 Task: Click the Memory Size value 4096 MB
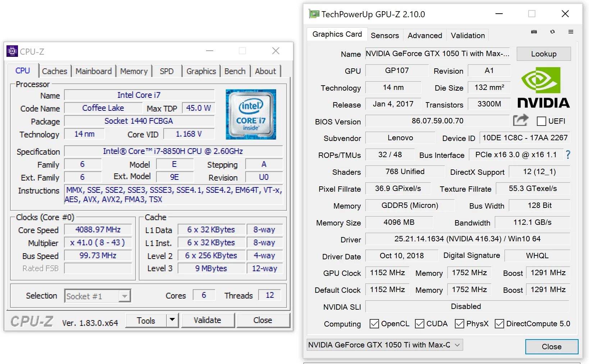(399, 222)
